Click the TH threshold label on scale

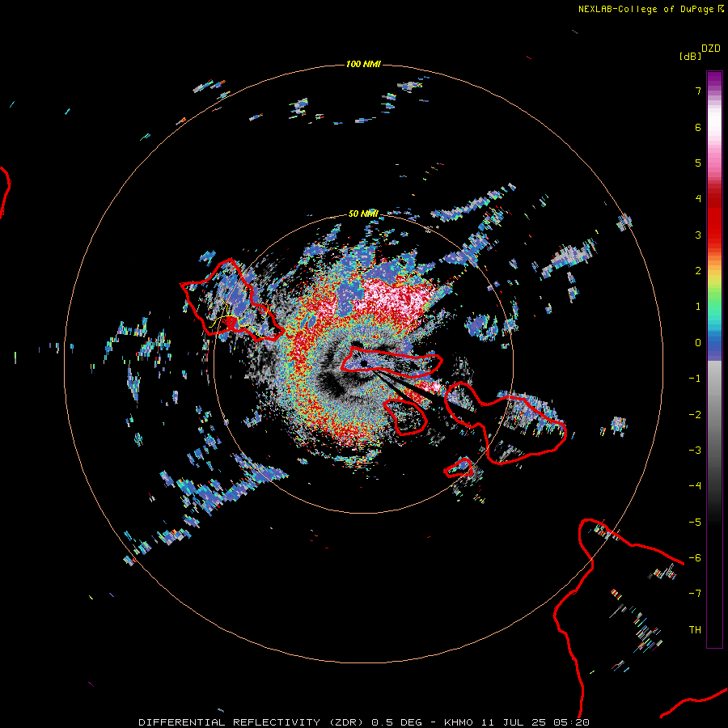coord(695,630)
